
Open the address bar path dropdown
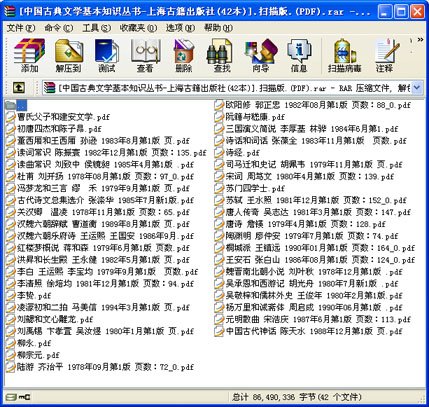pos(417,88)
